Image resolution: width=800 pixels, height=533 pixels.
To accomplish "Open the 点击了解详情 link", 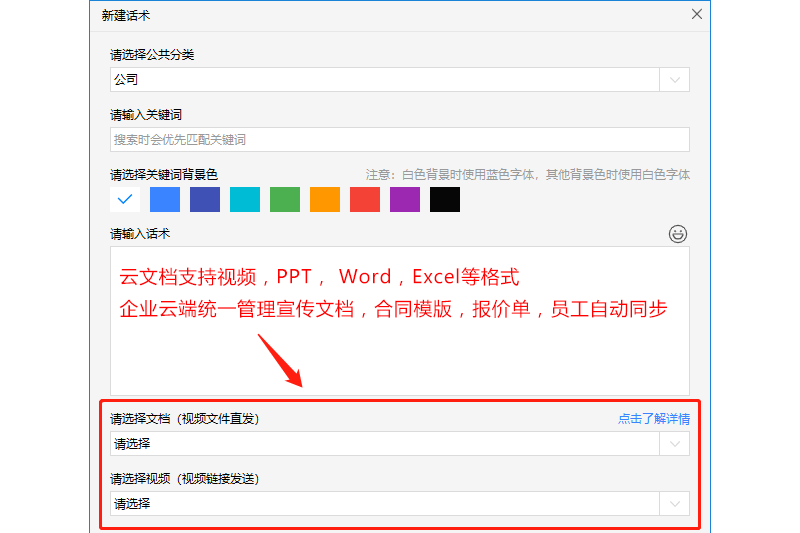I will click(653, 419).
